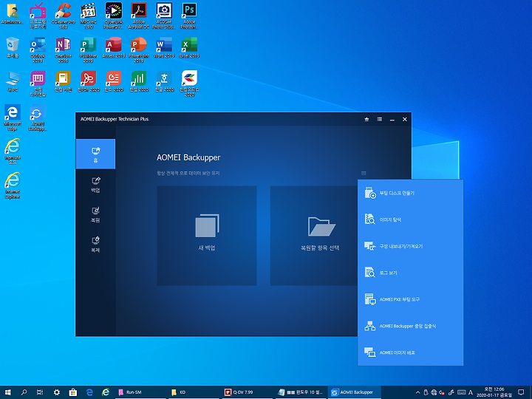
Task: Launch Hancom Office 2020 desktop shortcut
Action: (189, 83)
